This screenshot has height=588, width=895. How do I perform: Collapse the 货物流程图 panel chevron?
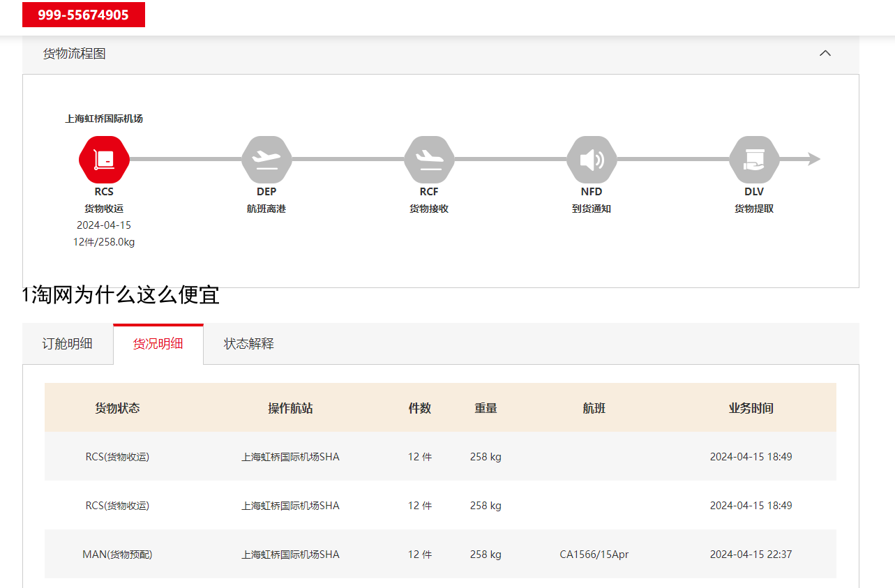pos(825,54)
